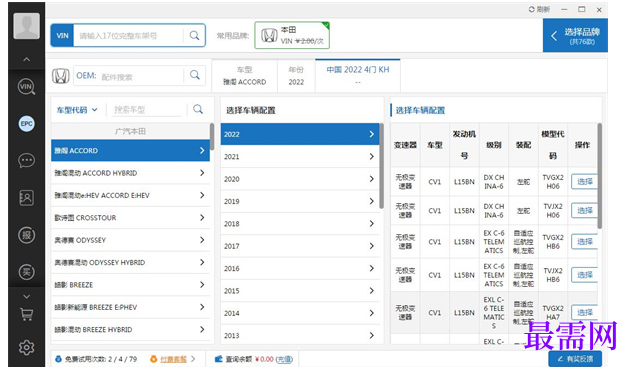Click 选择 for model code TVJX2 H06
Screen dimensions: 636x367
pos(584,210)
